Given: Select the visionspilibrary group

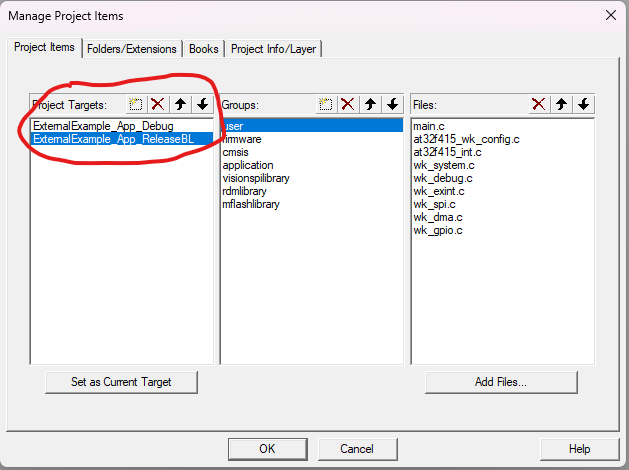Looking at the screenshot, I should coord(256,178).
